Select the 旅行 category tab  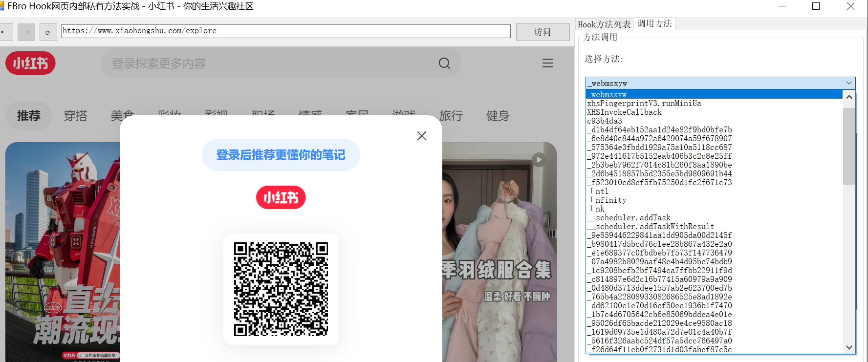click(451, 116)
